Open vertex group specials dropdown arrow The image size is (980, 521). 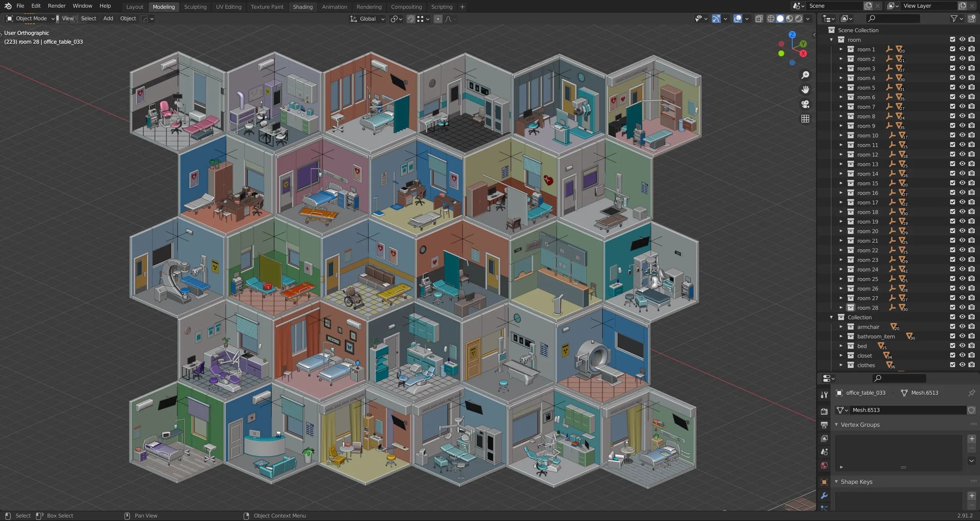pyautogui.click(x=972, y=461)
